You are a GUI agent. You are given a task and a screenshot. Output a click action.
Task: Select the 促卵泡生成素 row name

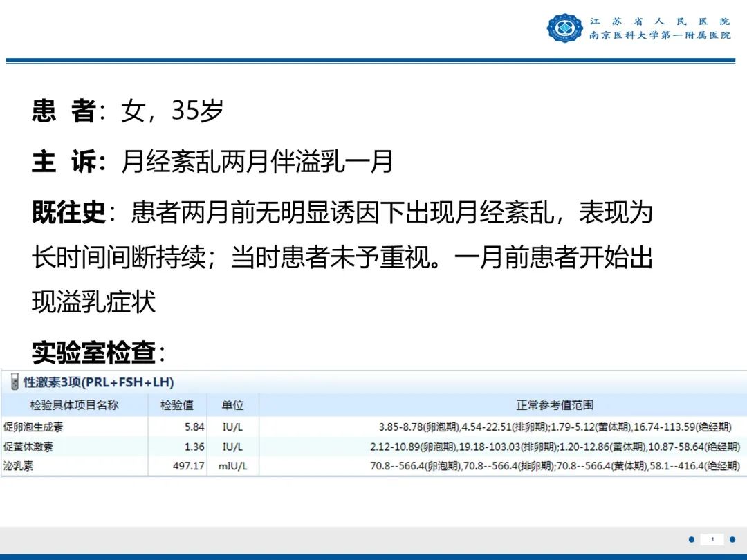pyautogui.click(x=33, y=427)
